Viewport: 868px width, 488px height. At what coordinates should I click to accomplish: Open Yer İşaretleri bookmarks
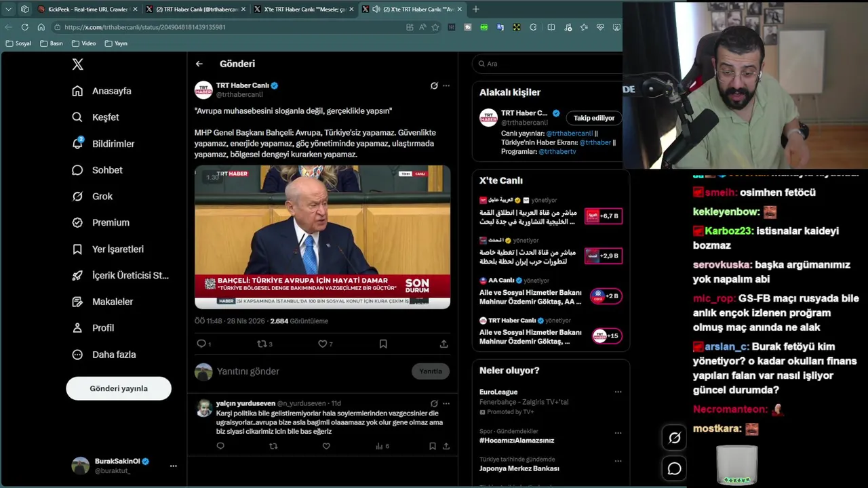click(x=108, y=249)
